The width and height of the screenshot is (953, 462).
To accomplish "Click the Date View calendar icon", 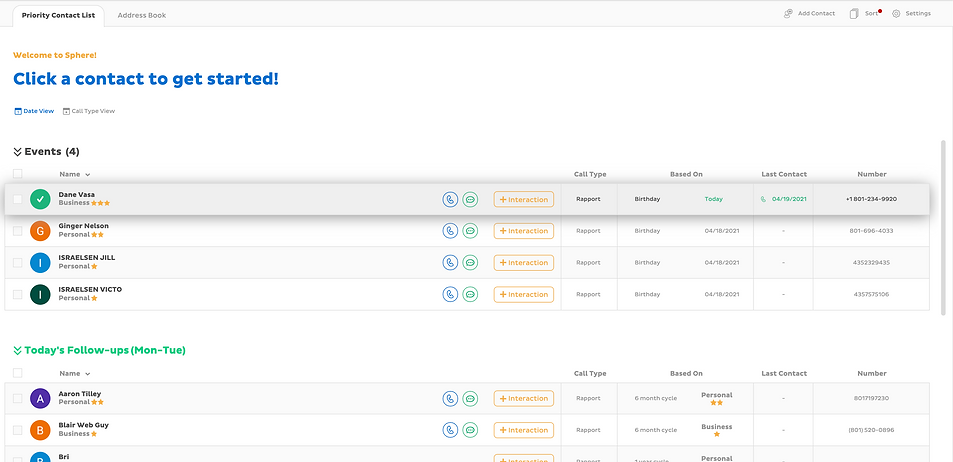I will pos(18,111).
